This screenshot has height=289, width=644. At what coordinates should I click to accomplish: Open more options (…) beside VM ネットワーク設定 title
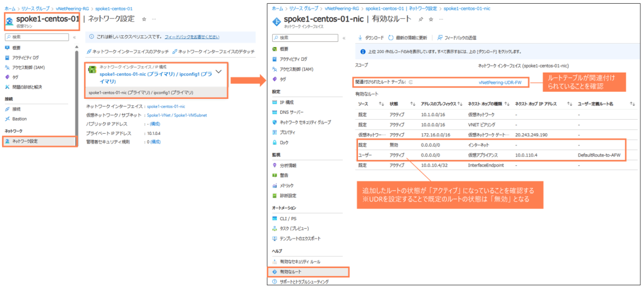coord(154,19)
